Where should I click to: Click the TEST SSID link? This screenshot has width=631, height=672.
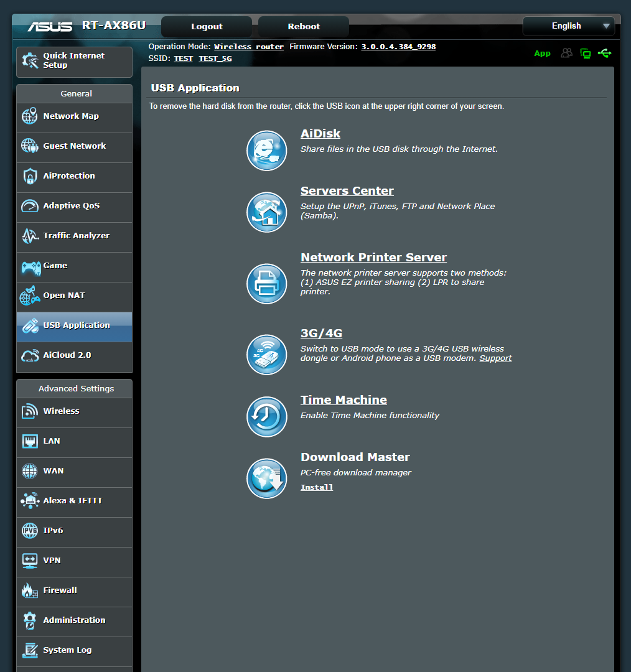coord(183,58)
